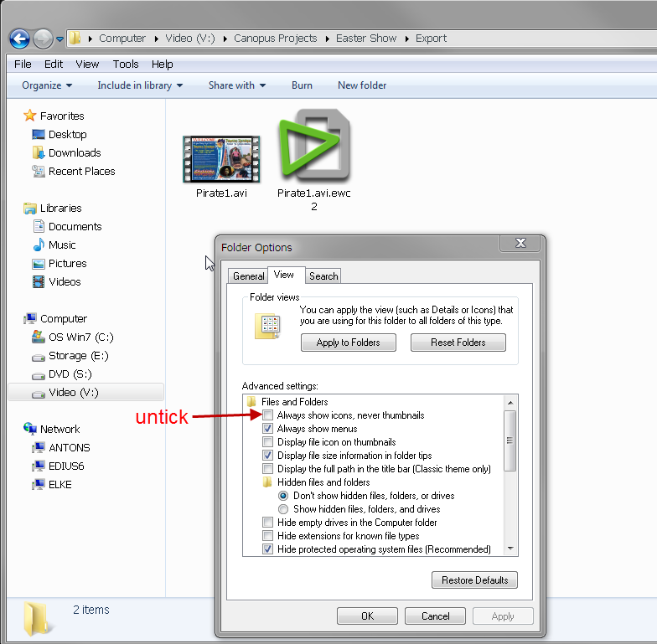Toggle Always show menus checkbox
This screenshot has height=644, width=657.
point(268,429)
